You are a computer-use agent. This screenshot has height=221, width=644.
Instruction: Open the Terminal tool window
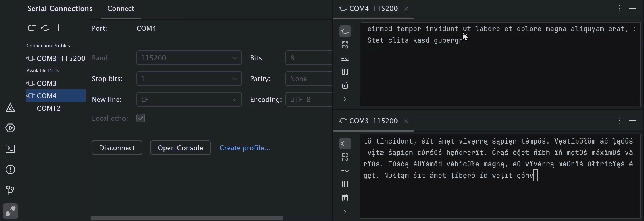(x=10, y=149)
